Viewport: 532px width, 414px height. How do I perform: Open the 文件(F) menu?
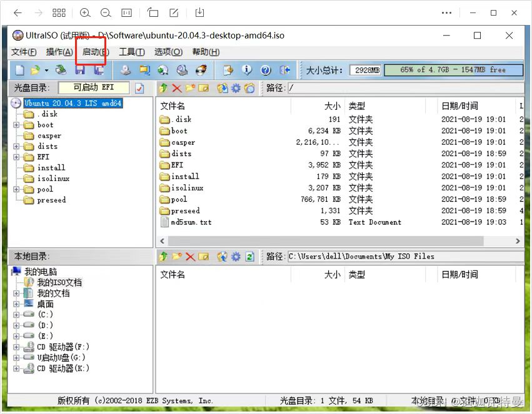tap(24, 52)
